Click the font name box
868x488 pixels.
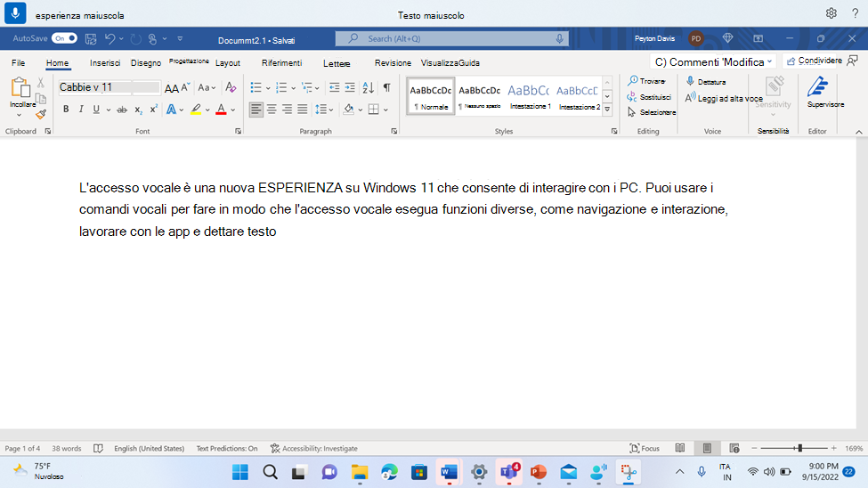tap(94, 87)
